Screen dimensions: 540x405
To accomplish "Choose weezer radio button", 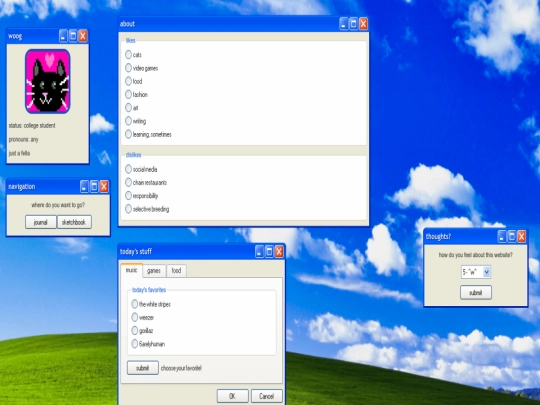I will tap(135, 317).
